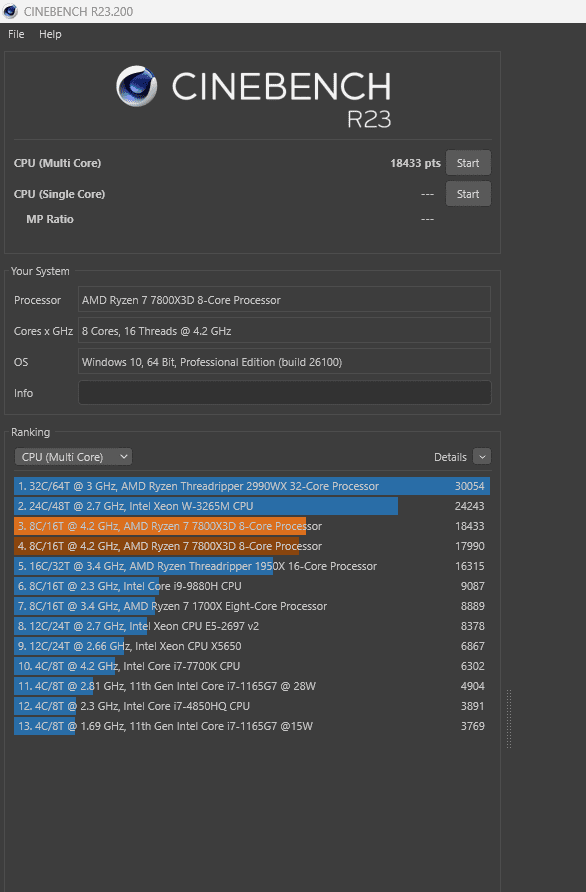Click the 18433 pts multi core score
Screen dimensions: 586x892
[x=415, y=163]
